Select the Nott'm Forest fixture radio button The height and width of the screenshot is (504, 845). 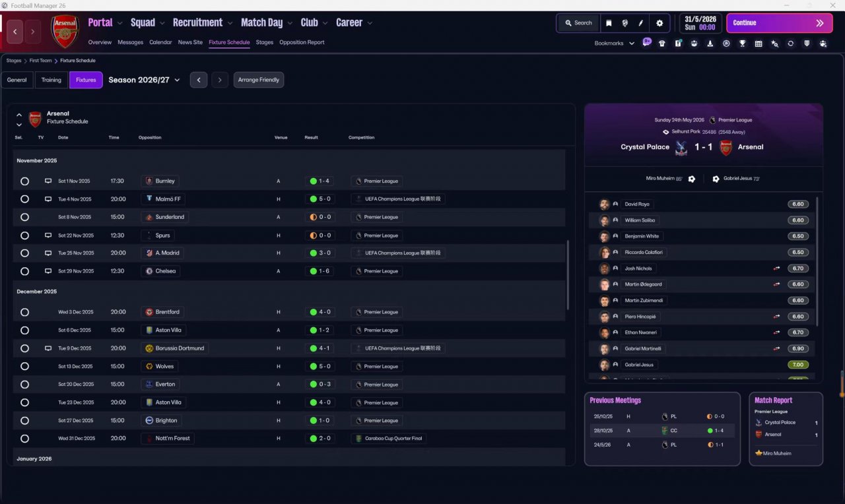[24, 439]
